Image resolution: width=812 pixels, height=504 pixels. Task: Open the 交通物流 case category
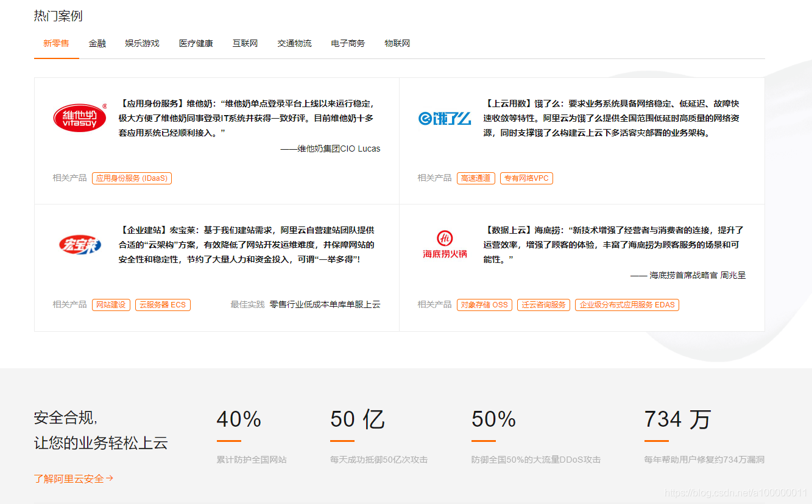click(x=294, y=43)
